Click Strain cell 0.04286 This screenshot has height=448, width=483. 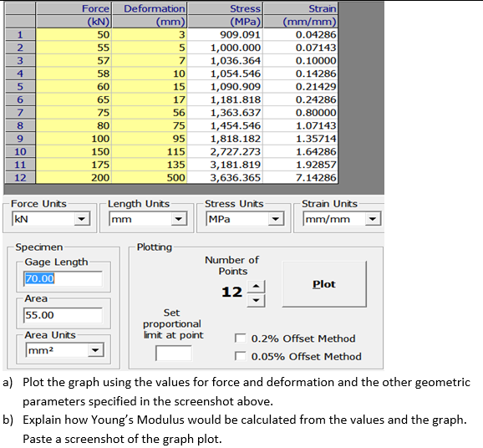[x=301, y=34]
